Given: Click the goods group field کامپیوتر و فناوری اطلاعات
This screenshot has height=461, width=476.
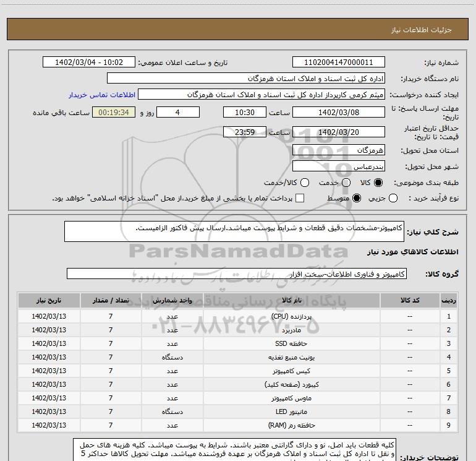Looking at the screenshot, I should 237,274.
